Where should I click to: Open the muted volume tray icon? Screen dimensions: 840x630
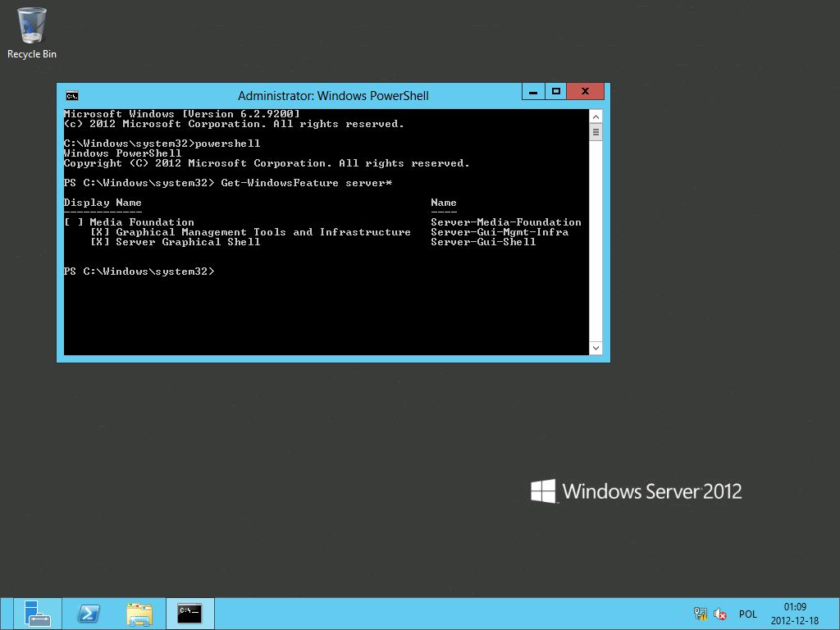tap(720, 614)
